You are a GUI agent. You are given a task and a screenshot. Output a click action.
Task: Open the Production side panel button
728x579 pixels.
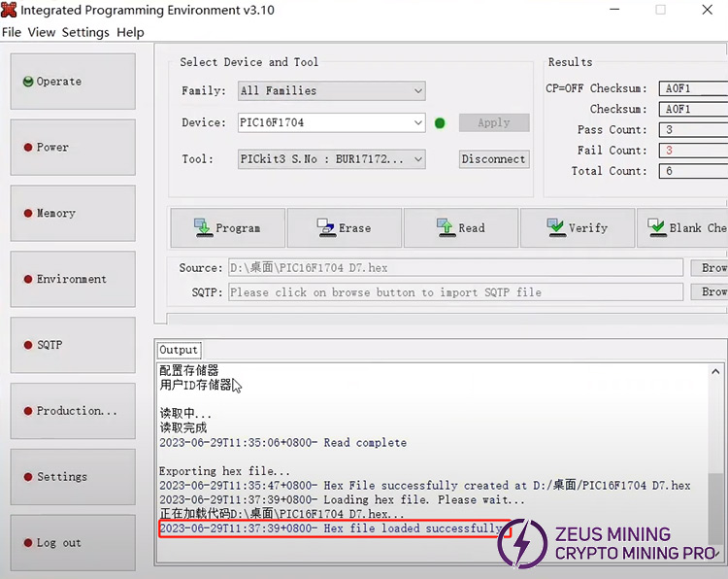73,411
